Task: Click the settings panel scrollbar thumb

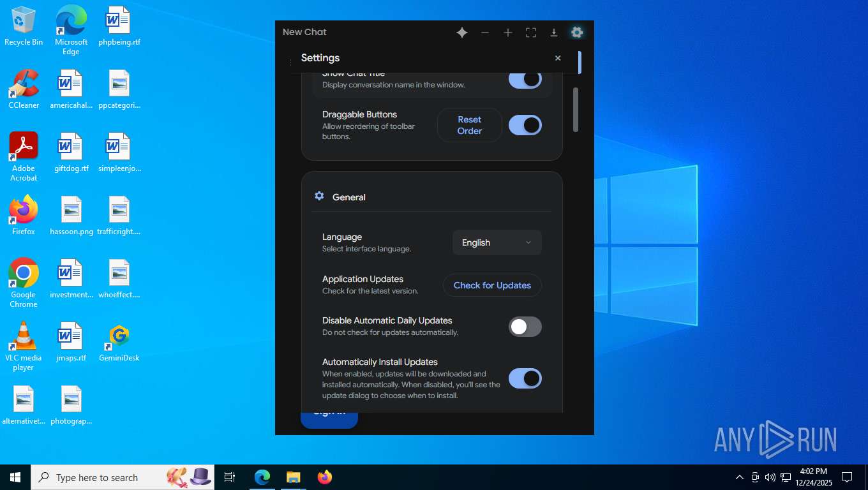Action: pyautogui.click(x=576, y=110)
